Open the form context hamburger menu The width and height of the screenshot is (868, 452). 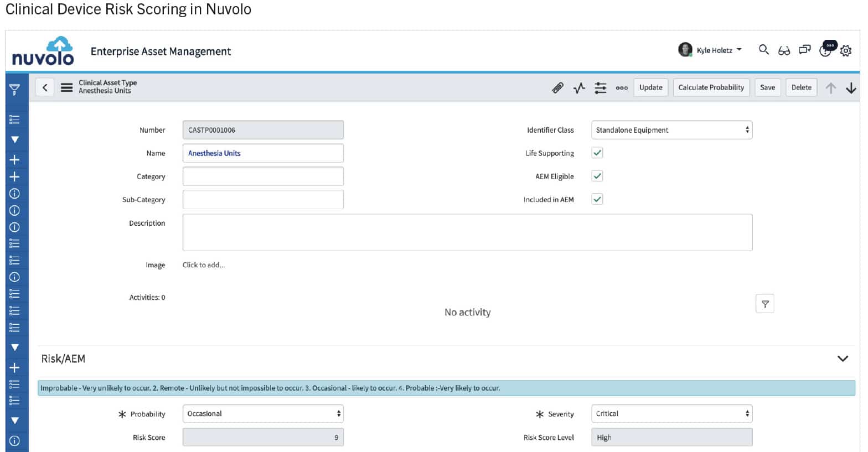pos(66,87)
